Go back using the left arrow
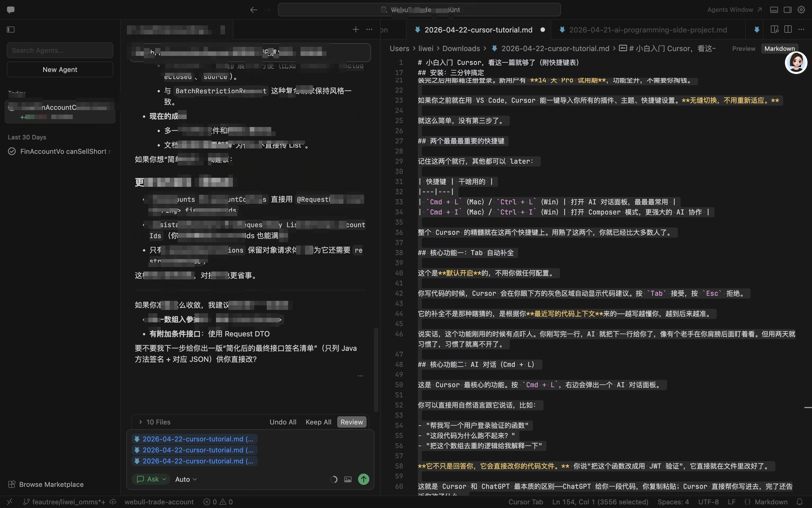This screenshot has width=812, height=508. 254,10
